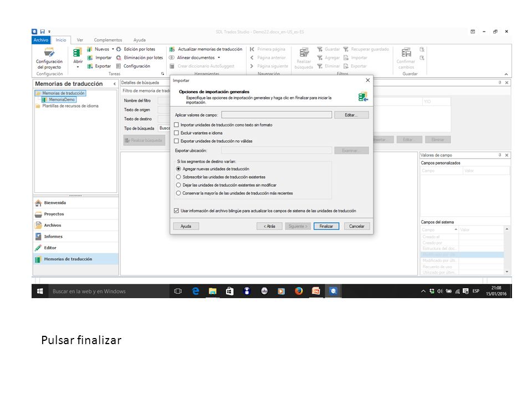Image resolution: width=532 pixels, height=399 pixels.
Task: Show hidden system tray icons
Action: click(423, 291)
